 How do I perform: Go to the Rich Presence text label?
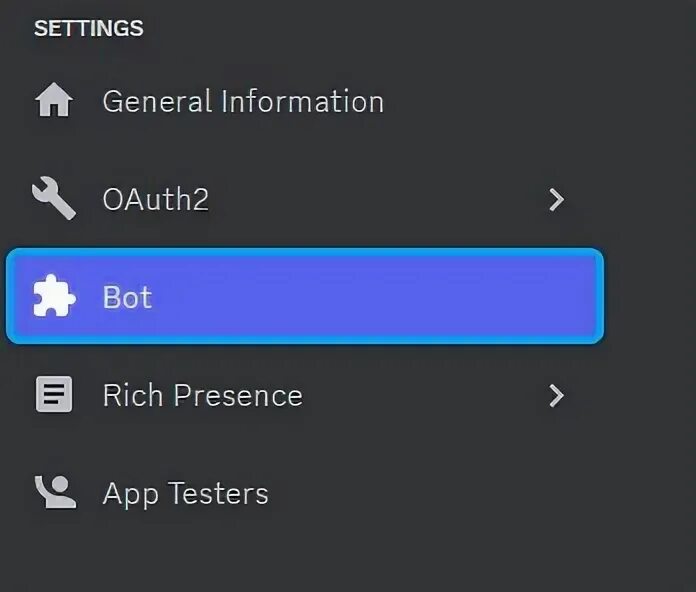pos(202,396)
